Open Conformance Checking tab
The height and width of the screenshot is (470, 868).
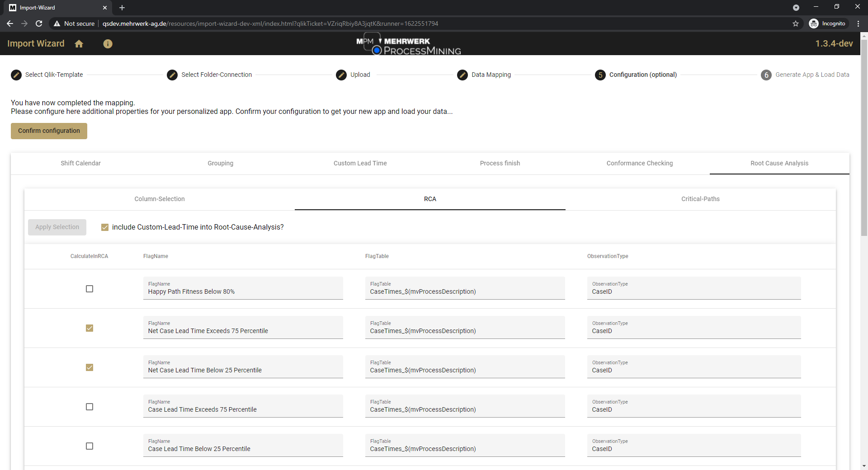click(x=640, y=163)
